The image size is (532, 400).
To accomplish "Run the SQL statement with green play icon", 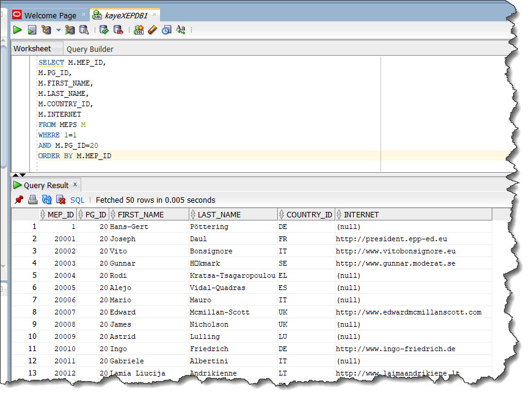I will pos(17,30).
